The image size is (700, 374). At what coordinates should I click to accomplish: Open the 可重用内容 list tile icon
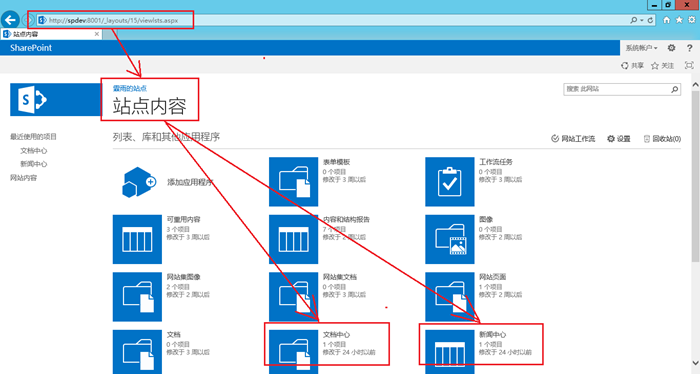click(x=137, y=239)
